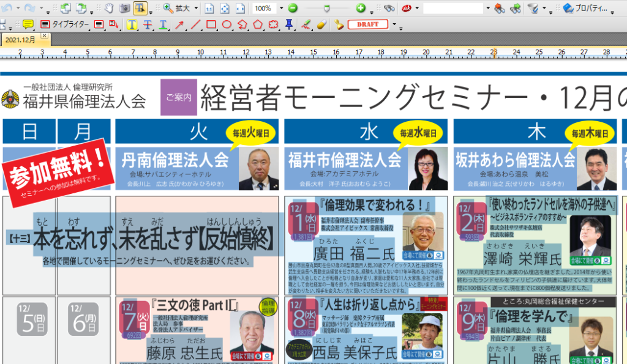Viewport: 627px width, 364px height.
Task: Open the comment filter funnel
Action: [533, 8]
